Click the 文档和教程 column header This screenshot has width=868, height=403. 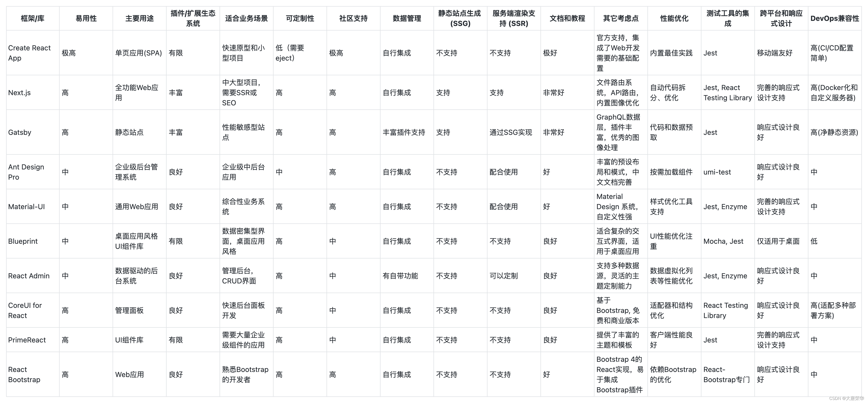pyautogui.click(x=567, y=19)
